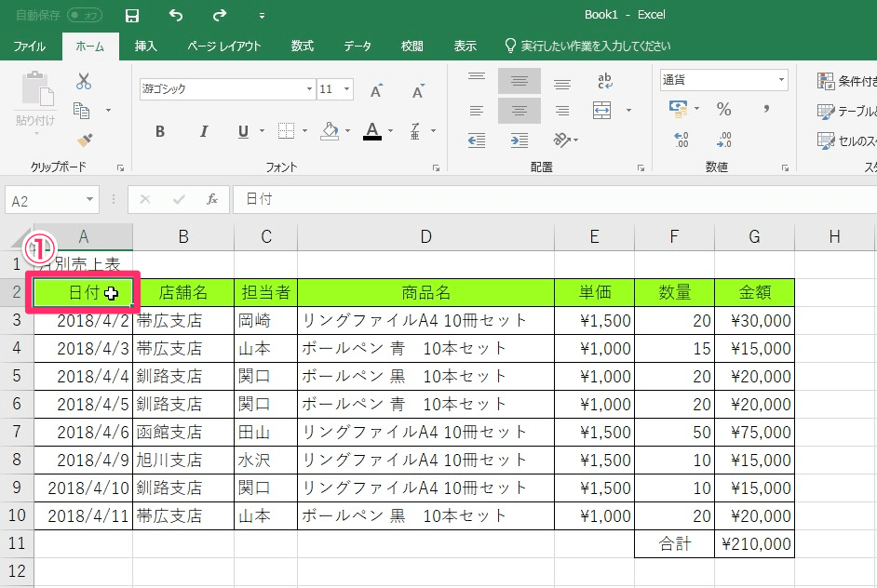This screenshot has width=877, height=588.
Task: Redo the last undone action
Action: click(x=220, y=16)
